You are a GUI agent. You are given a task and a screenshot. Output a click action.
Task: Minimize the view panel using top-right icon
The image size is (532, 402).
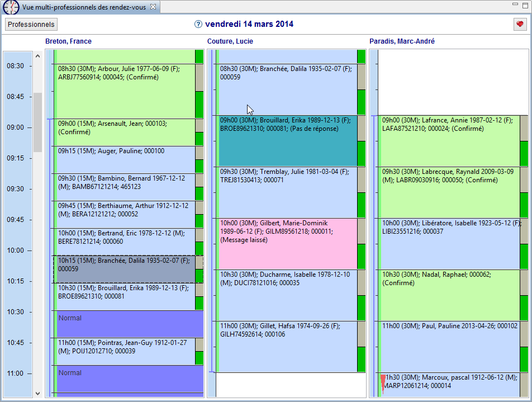[x=514, y=5]
